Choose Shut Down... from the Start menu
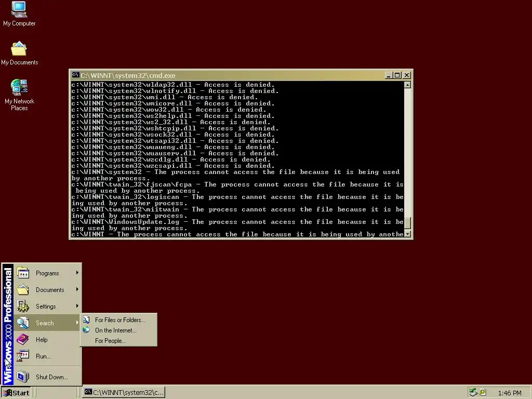The height and width of the screenshot is (399, 532). [x=48, y=377]
